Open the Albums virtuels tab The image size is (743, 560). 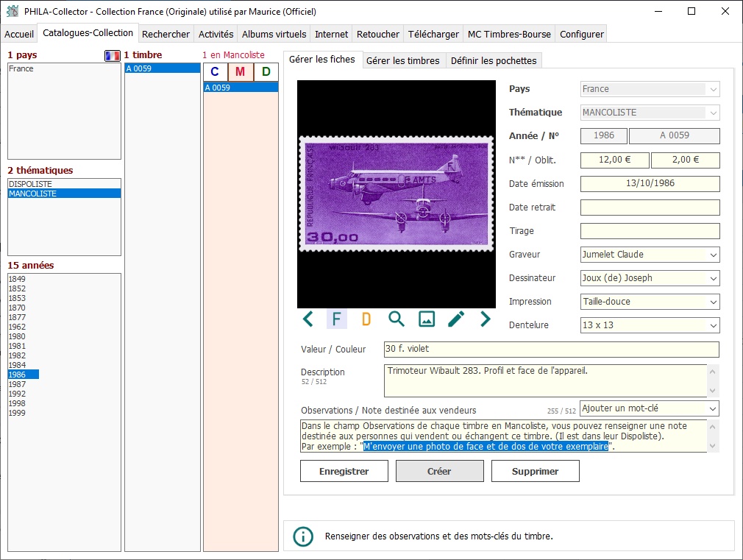pos(274,34)
